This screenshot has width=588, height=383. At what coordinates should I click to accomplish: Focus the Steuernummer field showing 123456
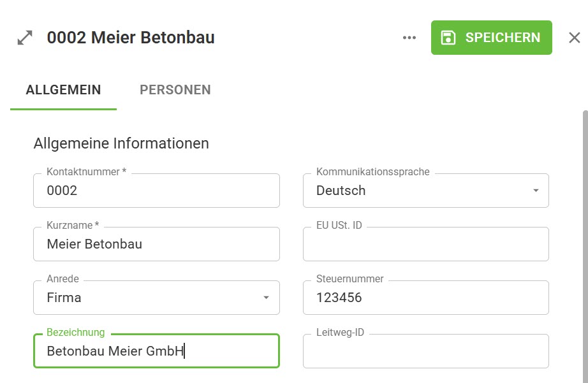pos(426,298)
